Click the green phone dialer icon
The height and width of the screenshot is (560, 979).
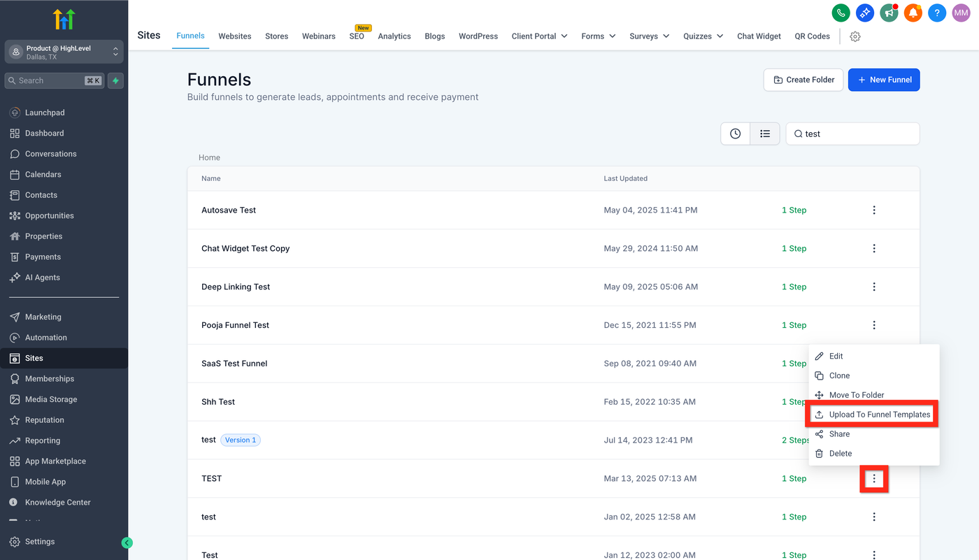tap(841, 13)
